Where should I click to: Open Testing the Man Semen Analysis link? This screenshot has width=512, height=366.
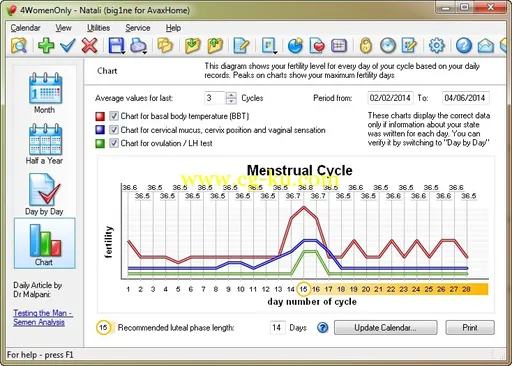[43, 318]
